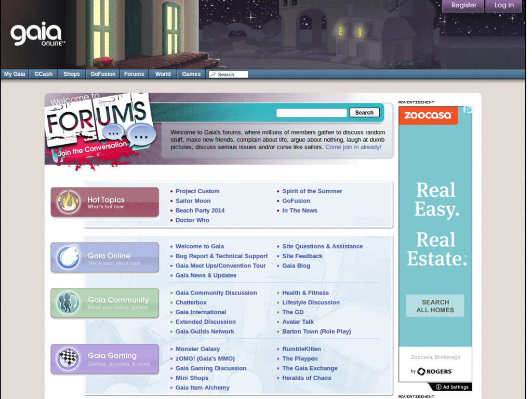
Task: Click the Zoocasa logo in the ad
Action: click(x=428, y=115)
